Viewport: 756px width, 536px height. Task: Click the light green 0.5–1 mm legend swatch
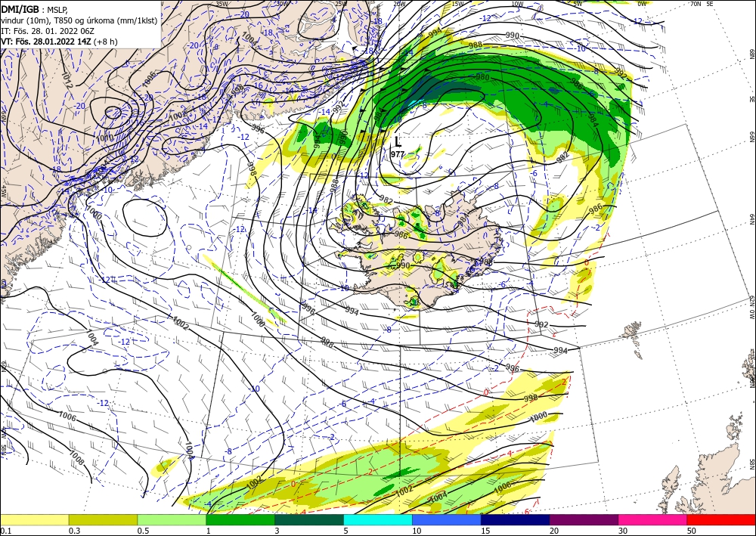172,519
